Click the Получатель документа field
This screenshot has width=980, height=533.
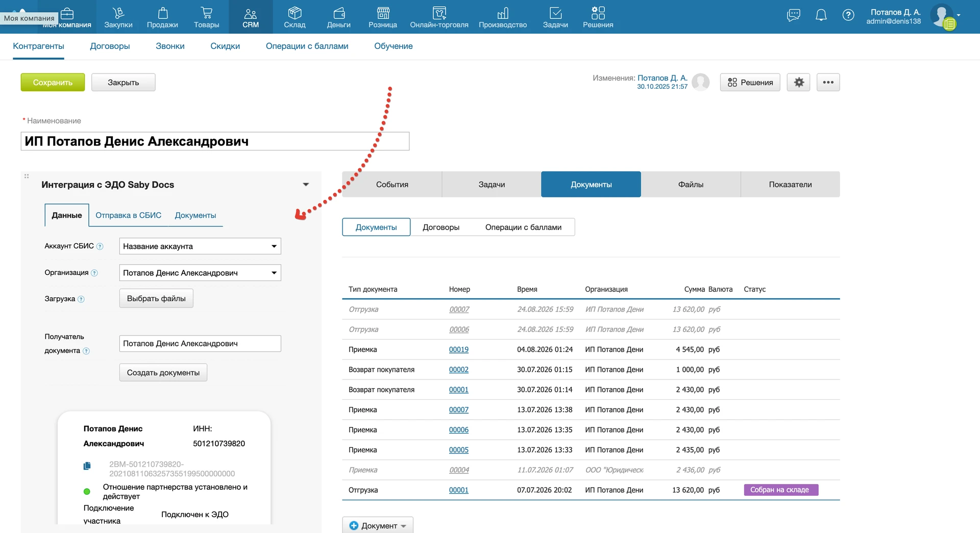tap(200, 343)
